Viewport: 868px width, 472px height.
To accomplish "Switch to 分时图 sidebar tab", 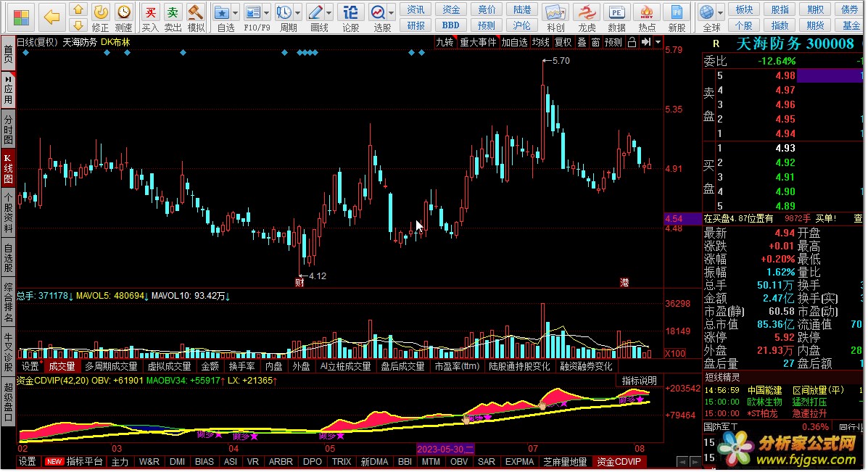I will click(x=8, y=128).
